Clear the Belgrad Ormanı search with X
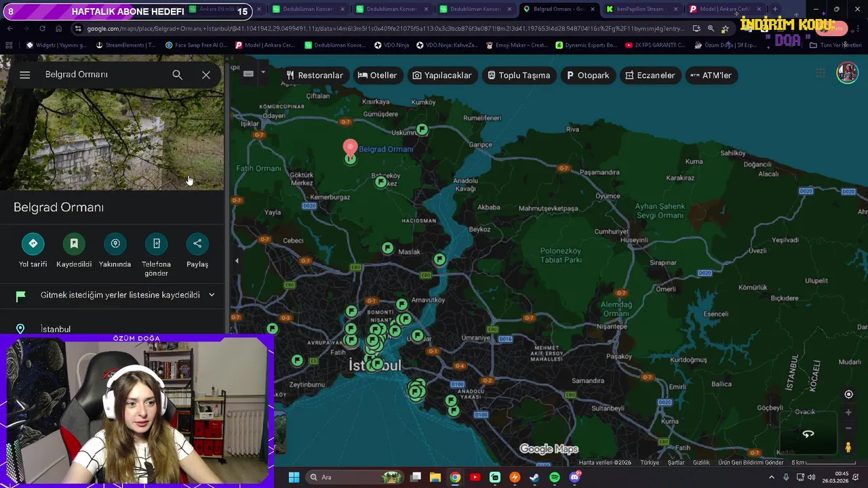 (x=206, y=75)
